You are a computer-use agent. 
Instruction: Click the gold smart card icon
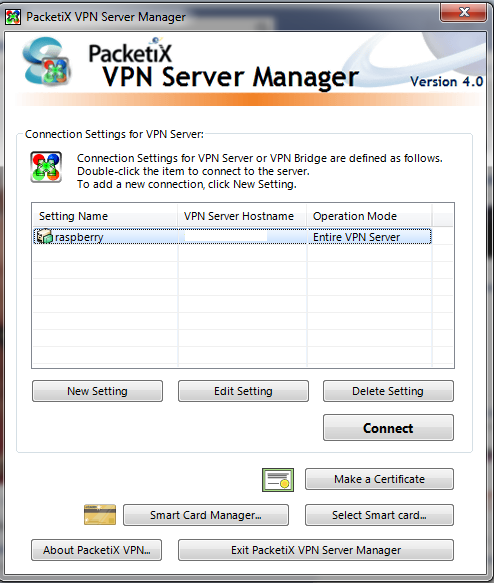(x=100, y=515)
